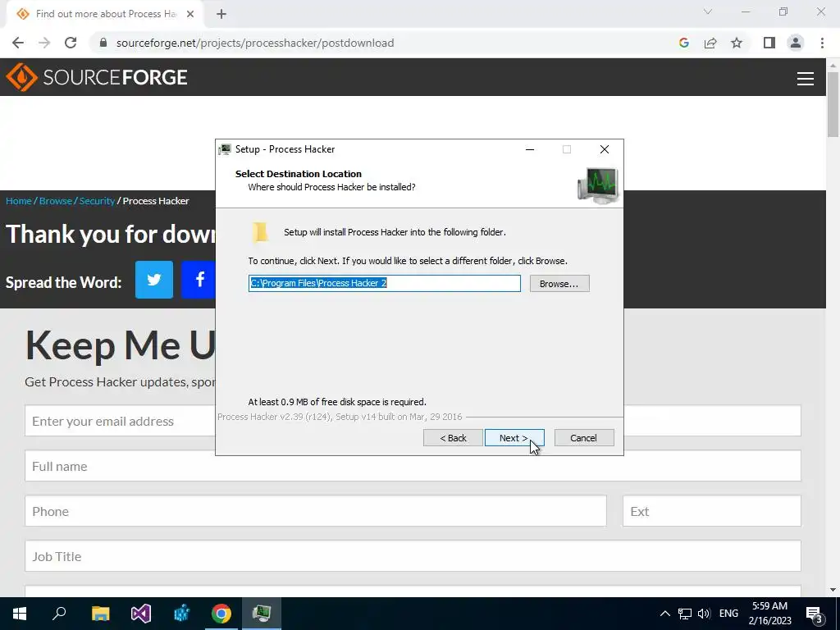Open the Home breadcrumb link
840x630 pixels.
[x=19, y=201]
